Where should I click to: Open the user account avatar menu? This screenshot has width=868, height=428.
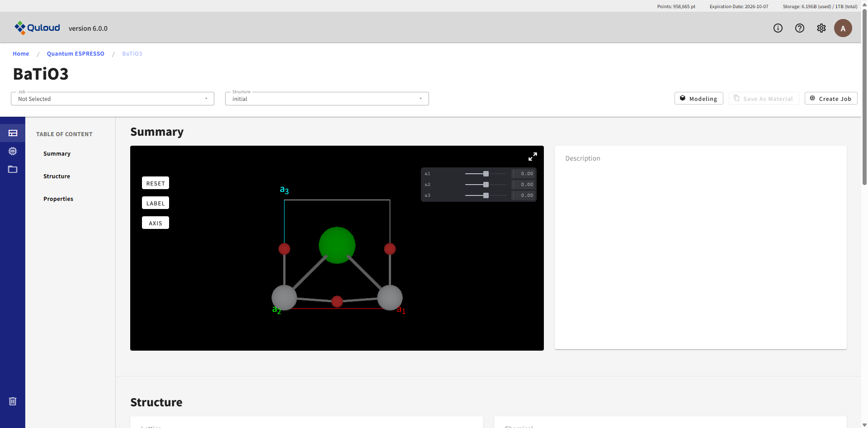pyautogui.click(x=843, y=28)
